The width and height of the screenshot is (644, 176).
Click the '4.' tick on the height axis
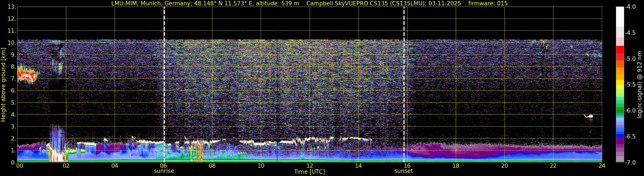click(x=13, y=115)
